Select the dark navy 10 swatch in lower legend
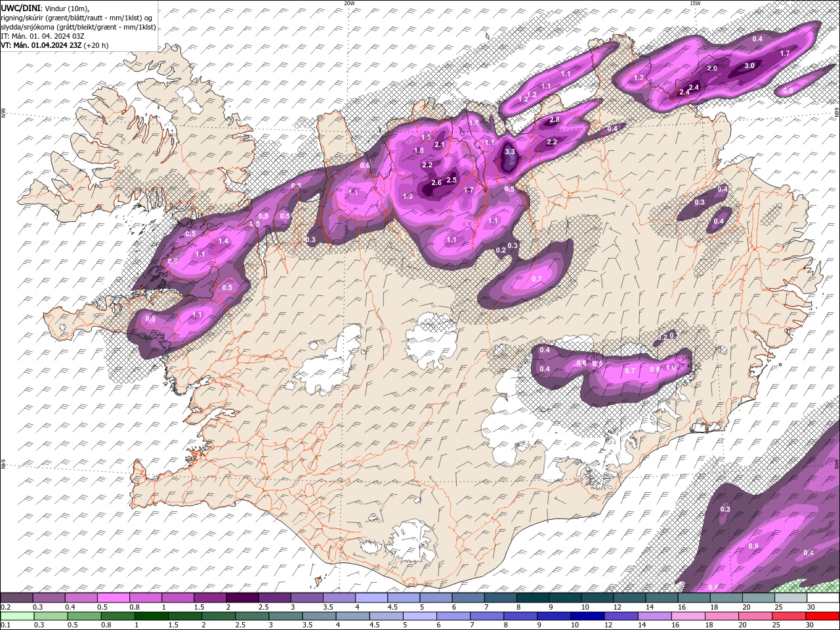840x630 pixels. pos(587,616)
